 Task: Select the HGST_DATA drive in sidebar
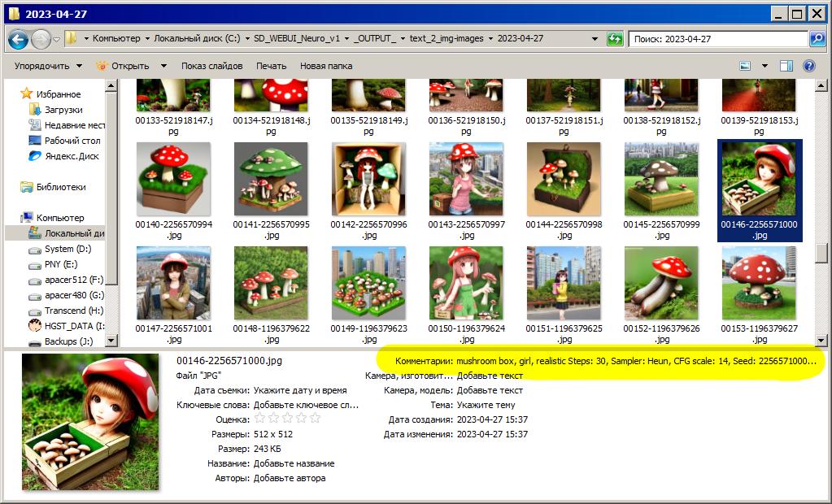coord(73,326)
